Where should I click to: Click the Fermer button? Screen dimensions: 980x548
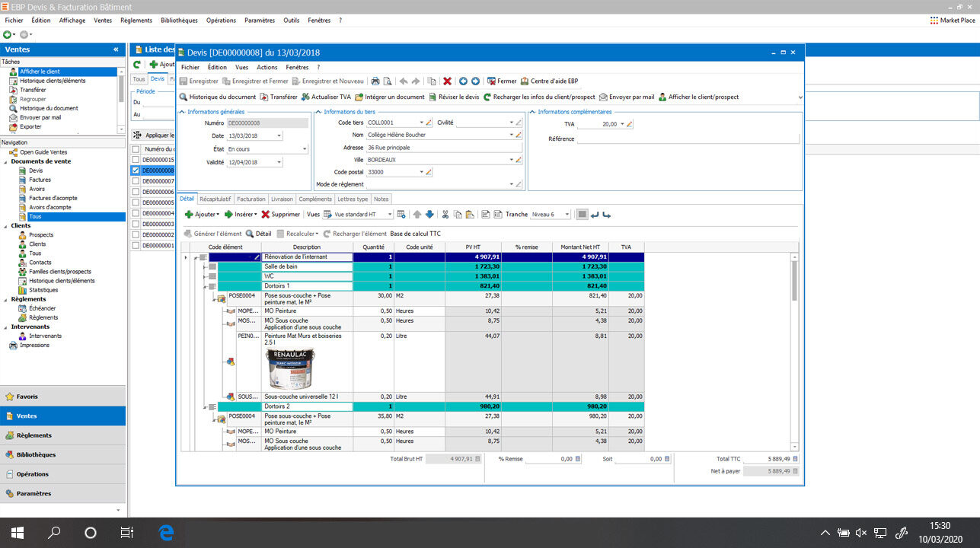tap(503, 80)
